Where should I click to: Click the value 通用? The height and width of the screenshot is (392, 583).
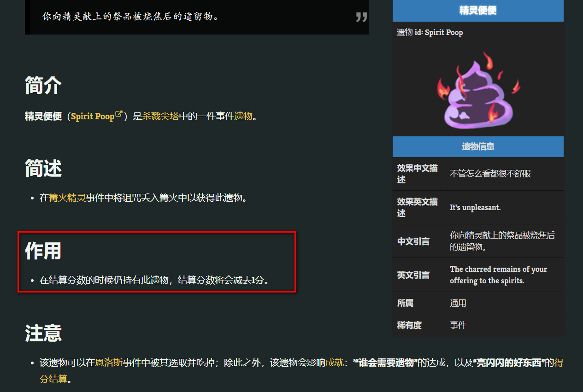[458, 303]
